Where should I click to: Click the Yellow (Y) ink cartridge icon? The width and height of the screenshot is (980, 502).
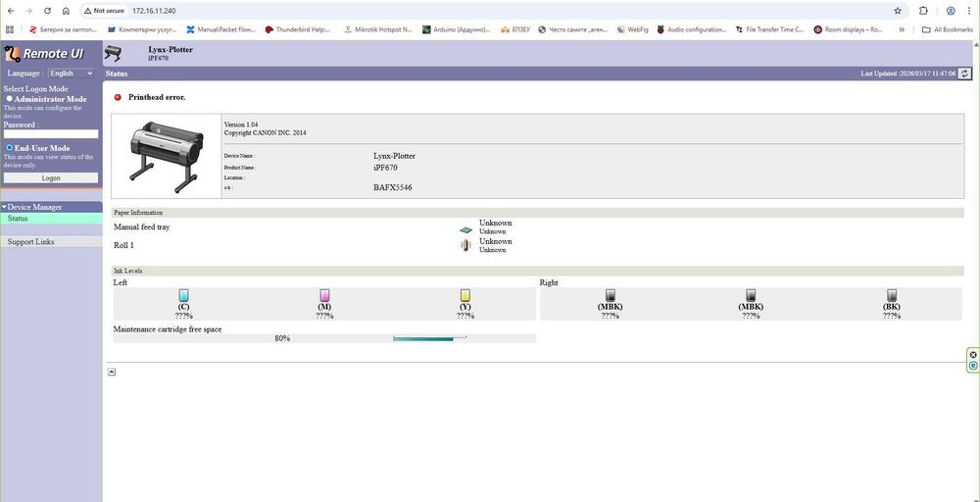pyautogui.click(x=465, y=296)
